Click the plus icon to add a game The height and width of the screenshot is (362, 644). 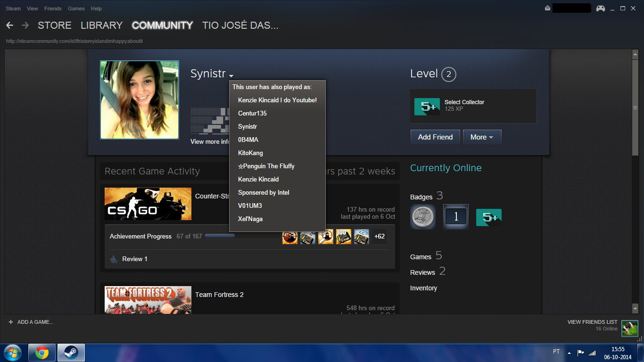click(x=10, y=322)
